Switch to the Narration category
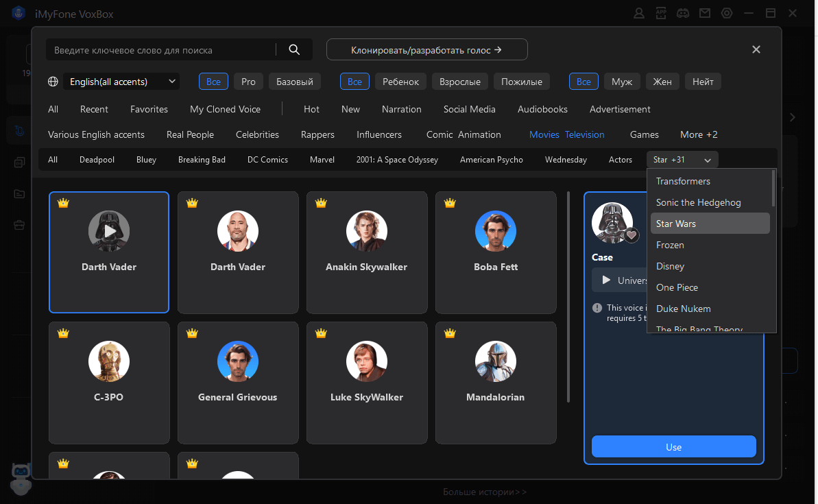 click(402, 109)
